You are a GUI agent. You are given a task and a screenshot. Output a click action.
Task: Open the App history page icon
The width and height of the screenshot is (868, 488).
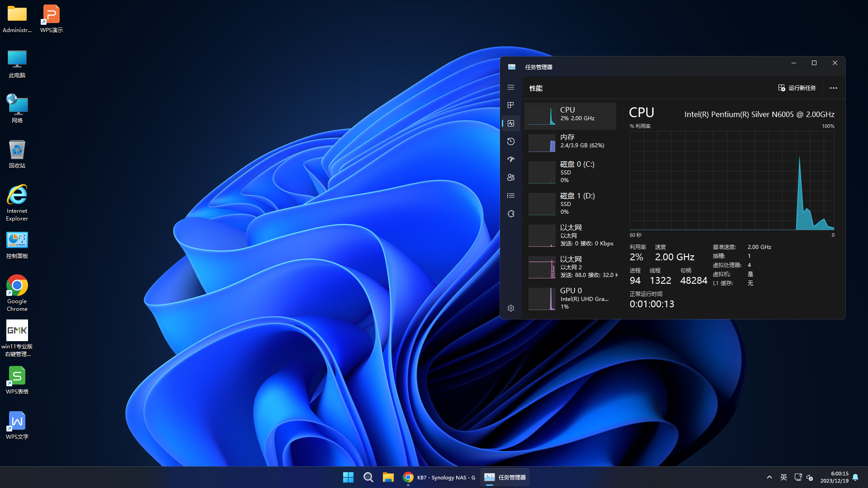pyautogui.click(x=511, y=141)
